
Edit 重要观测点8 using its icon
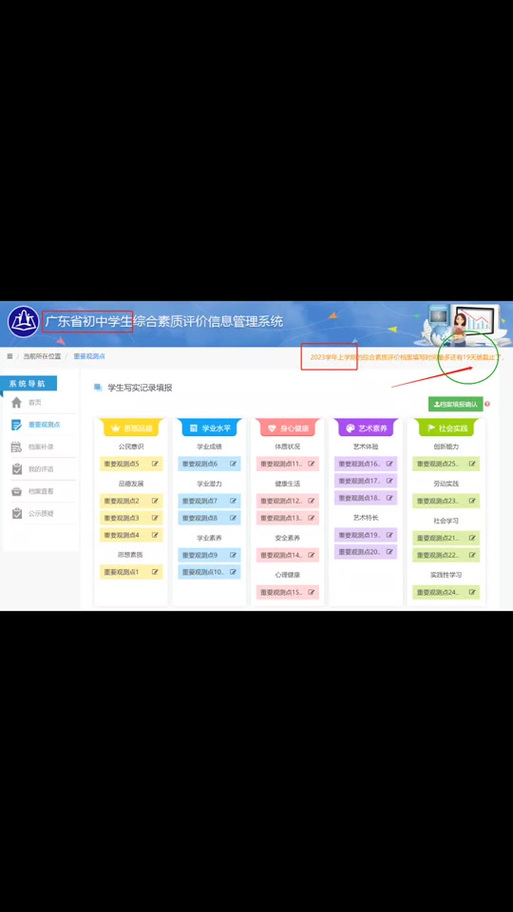pos(233,518)
